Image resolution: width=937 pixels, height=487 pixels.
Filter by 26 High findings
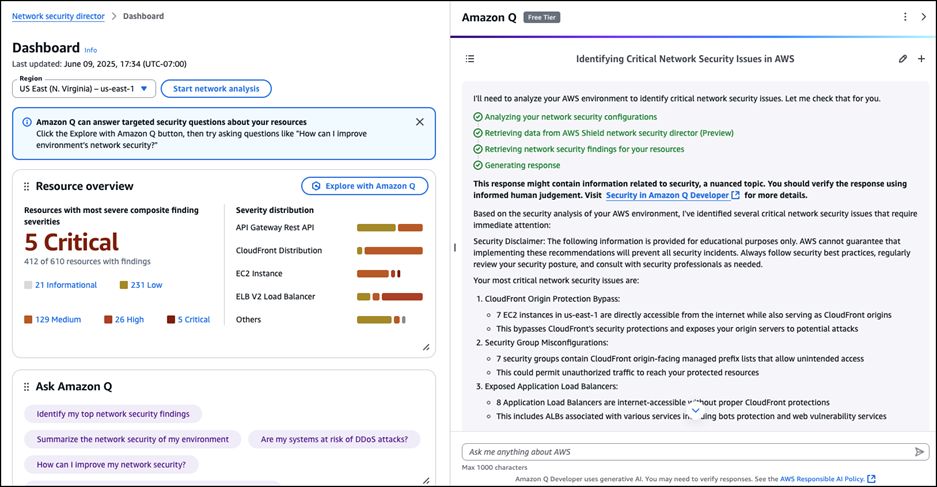(x=124, y=320)
